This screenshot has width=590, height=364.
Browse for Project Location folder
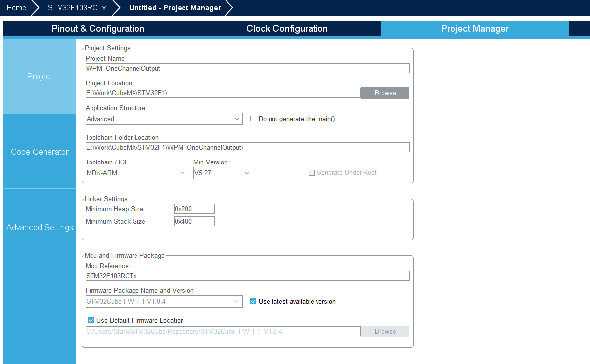[385, 93]
